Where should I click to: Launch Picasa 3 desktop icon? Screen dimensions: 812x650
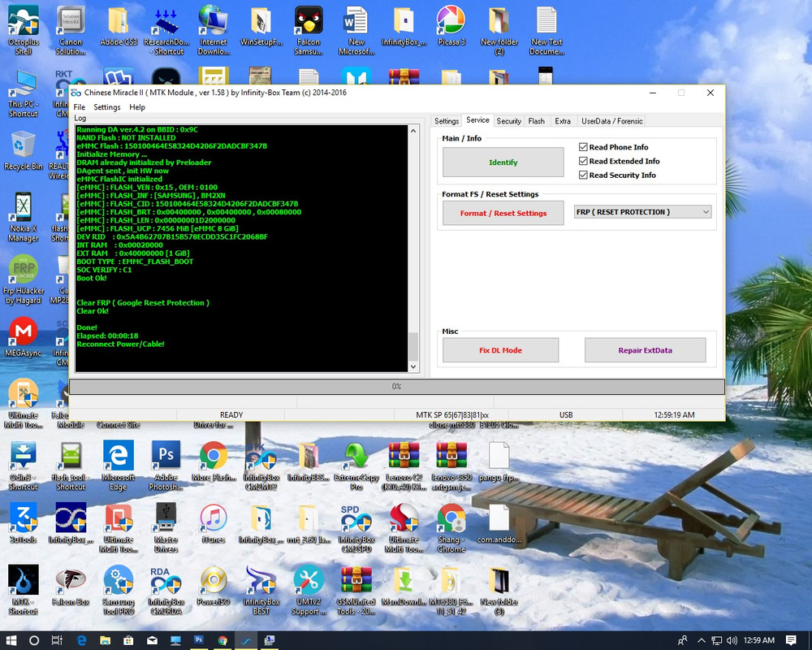(451, 26)
